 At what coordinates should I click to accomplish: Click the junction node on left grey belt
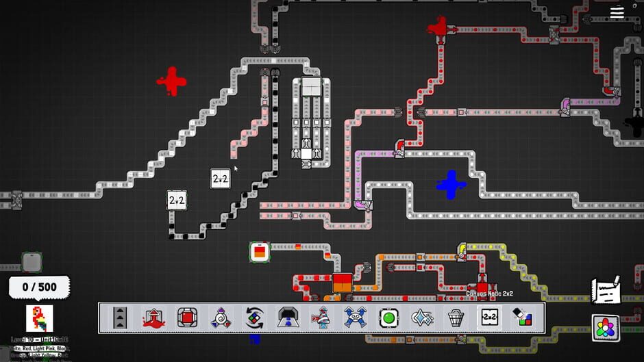pos(17,200)
